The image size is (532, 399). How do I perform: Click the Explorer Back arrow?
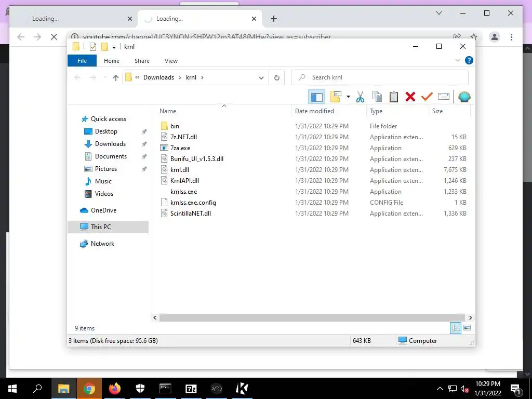77,78
